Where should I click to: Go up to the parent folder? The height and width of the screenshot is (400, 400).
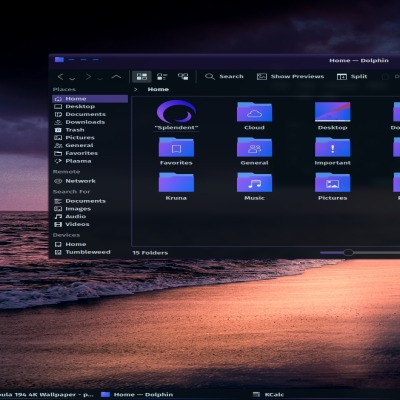click(x=116, y=77)
